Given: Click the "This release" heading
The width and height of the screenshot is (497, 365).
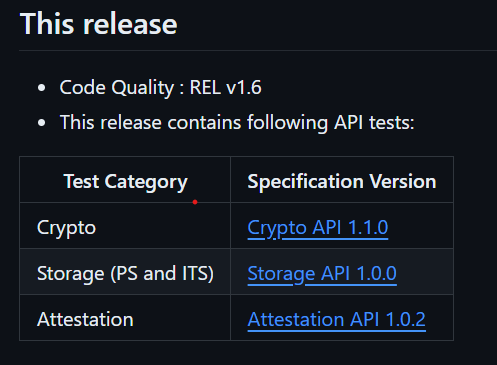Looking at the screenshot, I should tap(99, 24).
